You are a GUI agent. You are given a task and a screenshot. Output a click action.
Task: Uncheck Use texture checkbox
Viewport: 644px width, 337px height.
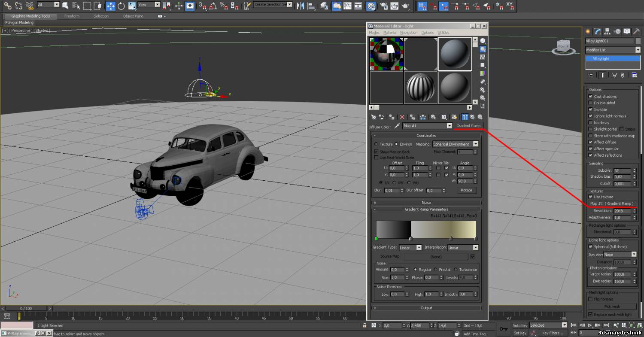click(590, 197)
